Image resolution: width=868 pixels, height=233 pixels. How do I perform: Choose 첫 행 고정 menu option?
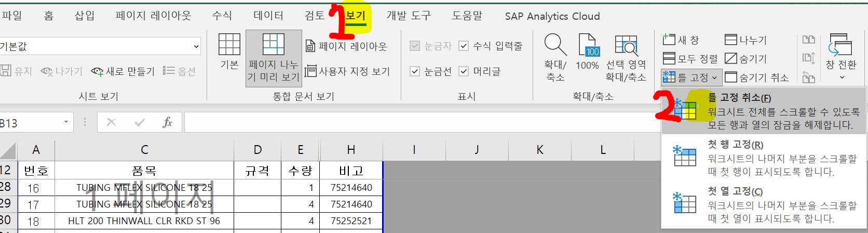click(x=764, y=158)
